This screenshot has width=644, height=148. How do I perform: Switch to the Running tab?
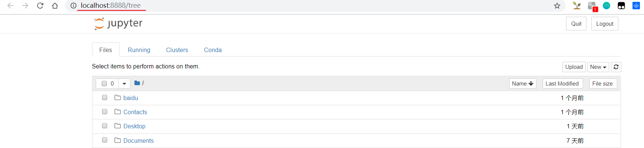(139, 50)
